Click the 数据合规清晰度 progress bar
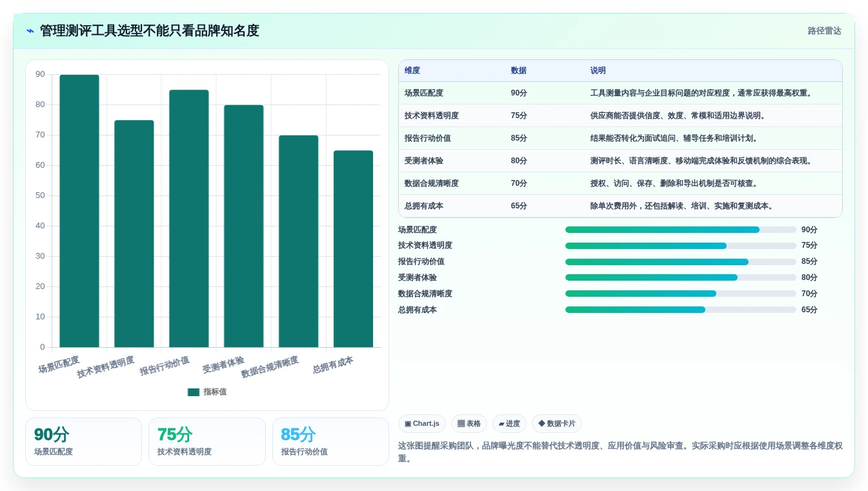The image size is (868, 491). (x=681, y=294)
